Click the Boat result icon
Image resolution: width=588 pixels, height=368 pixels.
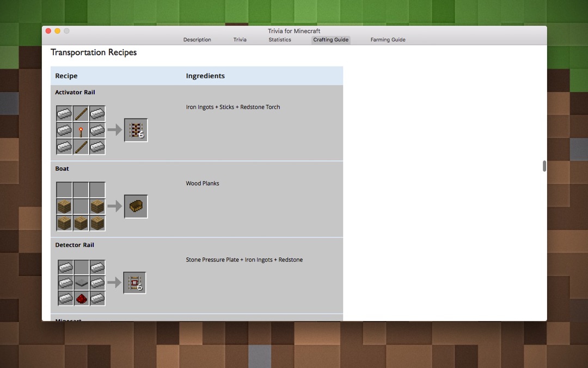[136, 206]
